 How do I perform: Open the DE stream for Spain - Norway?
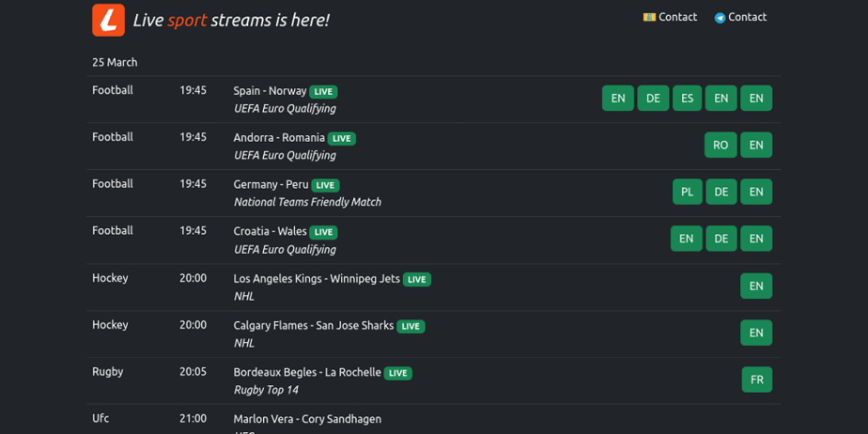(653, 98)
